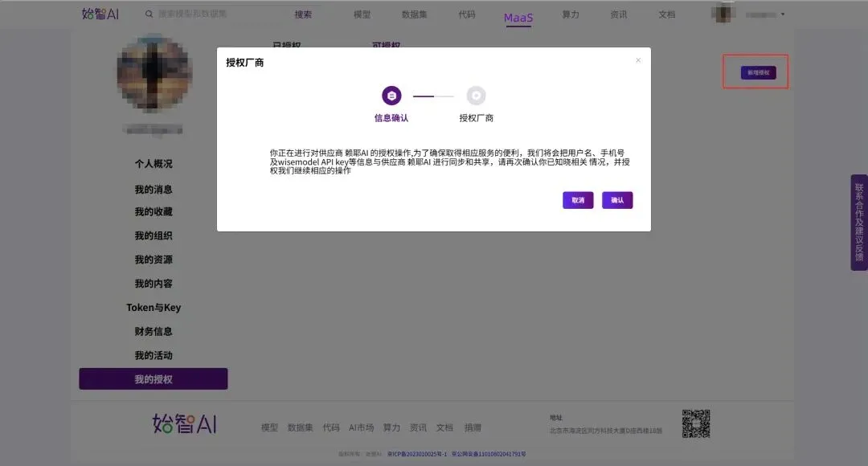Click footer link 数据集
Screen dimensions: 868x466
(300, 427)
